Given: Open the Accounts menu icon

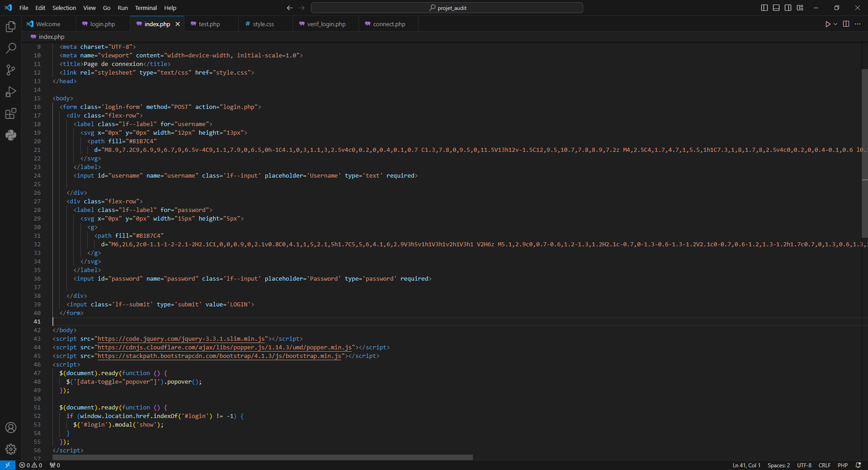Looking at the screenshot, I should click(x=11, y=428).
